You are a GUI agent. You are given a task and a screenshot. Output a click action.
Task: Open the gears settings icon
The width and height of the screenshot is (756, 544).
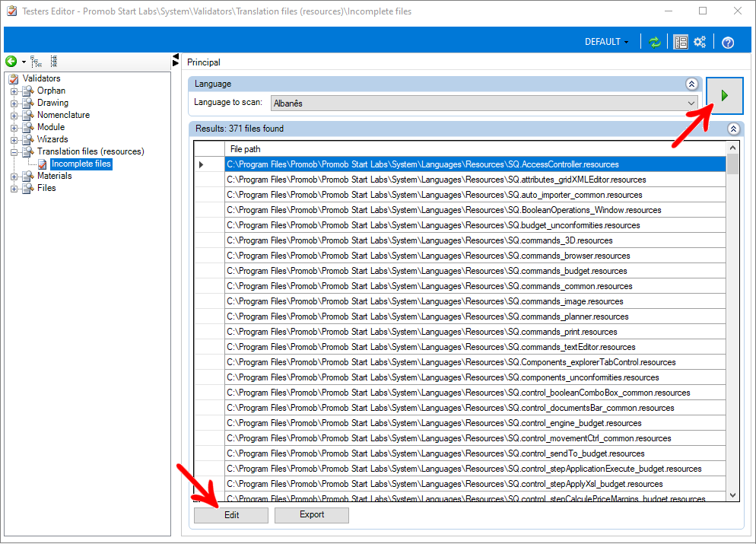click(x=700, y=42)
